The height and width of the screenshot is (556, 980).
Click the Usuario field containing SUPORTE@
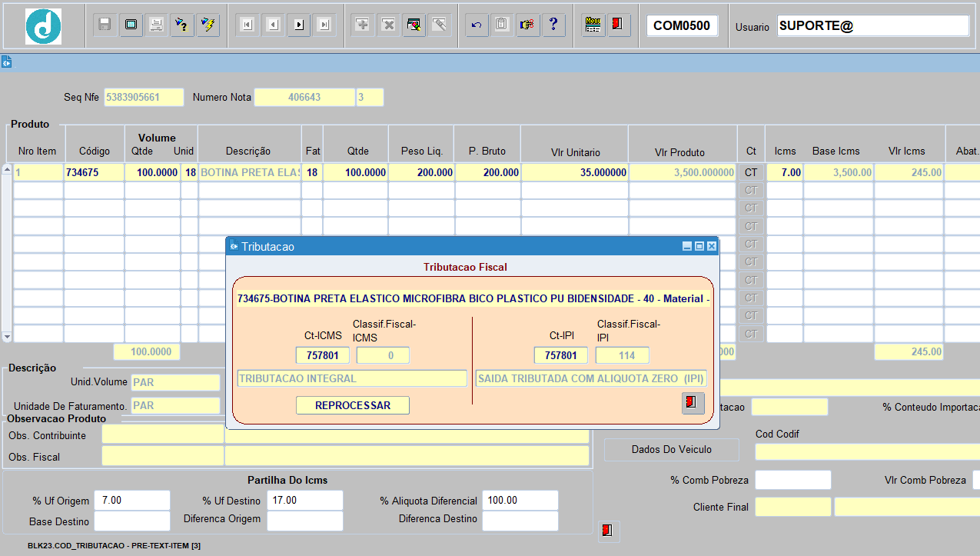[873, 25]
